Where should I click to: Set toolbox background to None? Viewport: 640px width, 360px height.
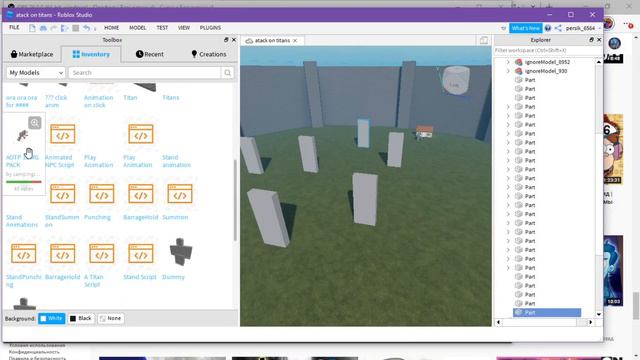click(x=111, y=318)
